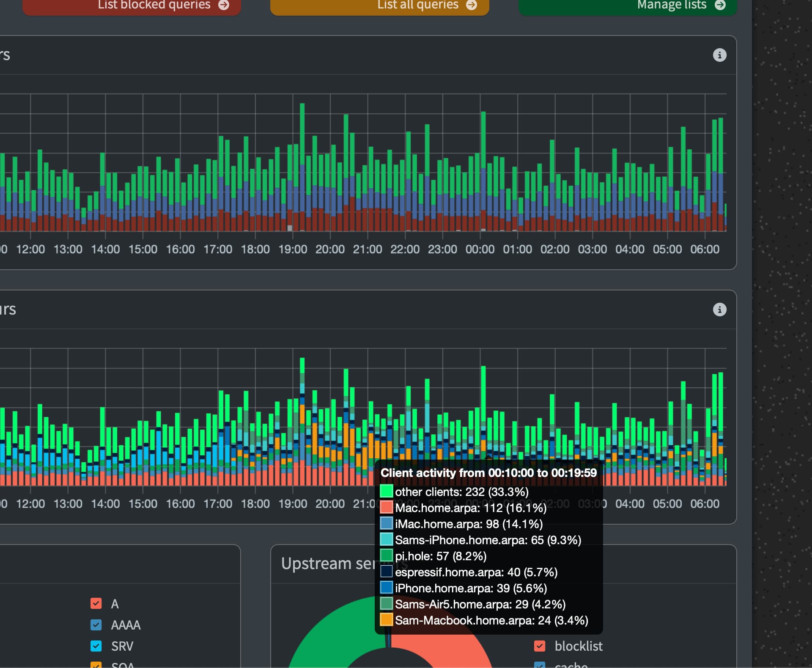Click arrow icon on List blocked queries
Screen dimensions: 812x668
[x=224, y=5]
